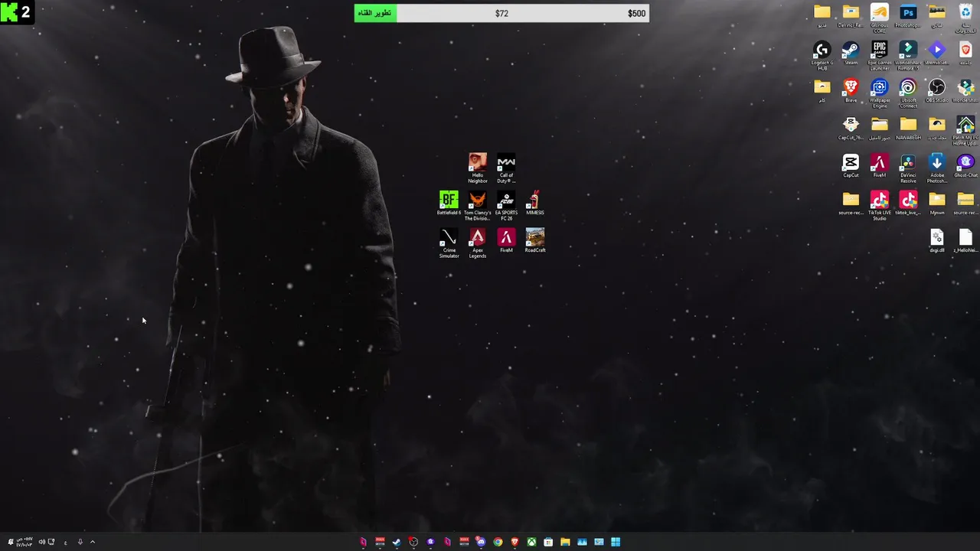
Task: Open Google Chrome from the taskbar
Action: click(x=498, y=542)
